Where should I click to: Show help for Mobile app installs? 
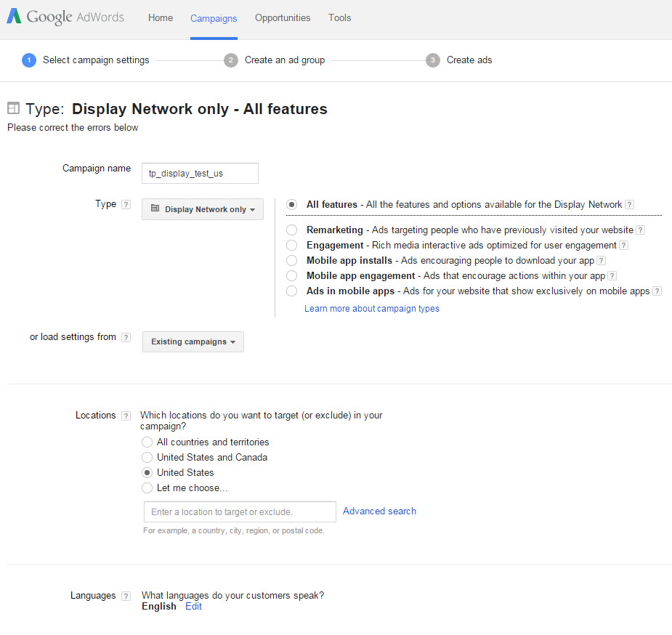pyautogui.click(x=601, y=261)
